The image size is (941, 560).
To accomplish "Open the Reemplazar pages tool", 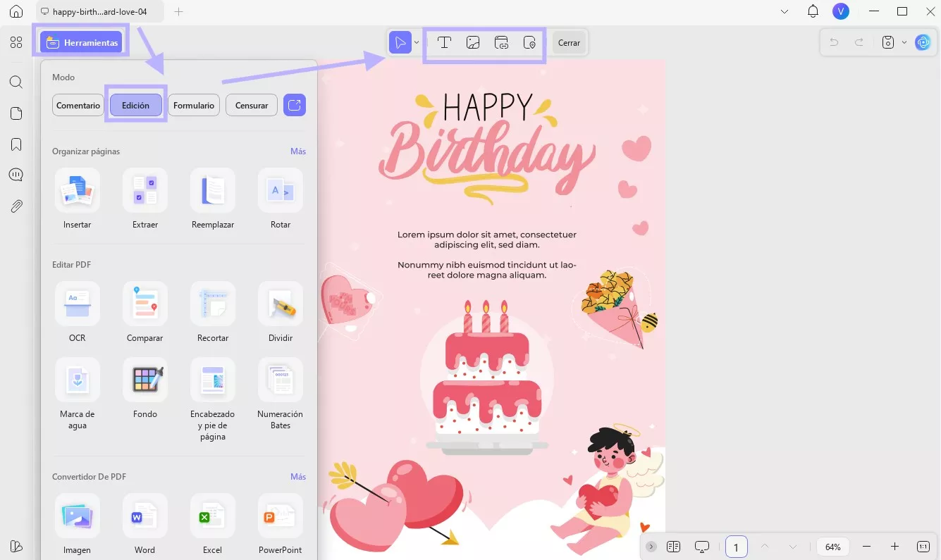I will pyautogui.click(x=213, y=199).
